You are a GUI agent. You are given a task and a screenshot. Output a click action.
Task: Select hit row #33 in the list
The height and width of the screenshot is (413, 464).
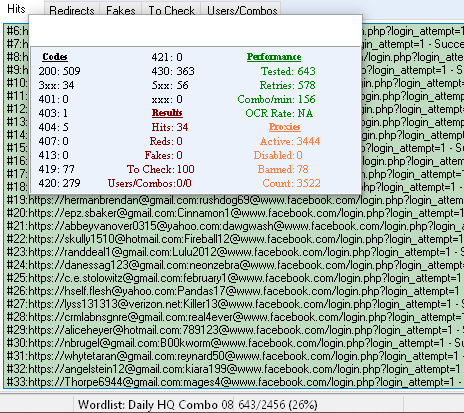tap(233, 382)
